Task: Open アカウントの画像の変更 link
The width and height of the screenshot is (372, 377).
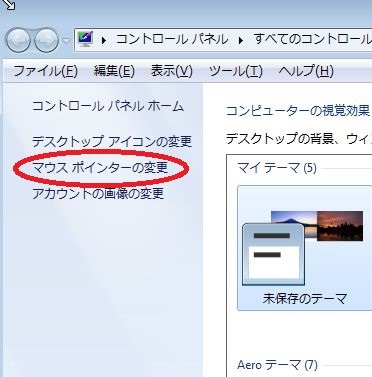Action: pos(98,194)
